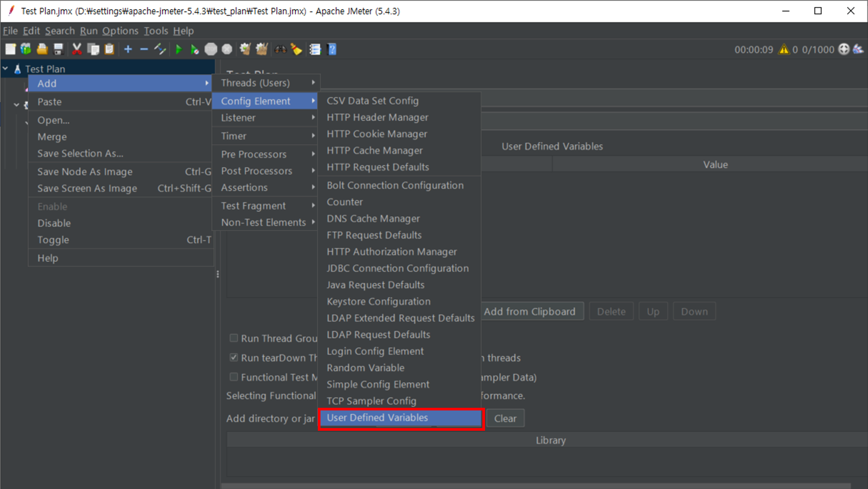Pick HTTP Cookie Manager from the list
Screen dimensions: 868x489
click(400, 134)
